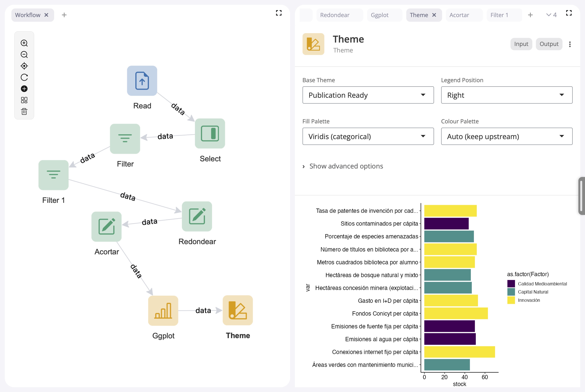Click the Input button
This screenshot has width=585, height=392.
(x=521, y=44)
